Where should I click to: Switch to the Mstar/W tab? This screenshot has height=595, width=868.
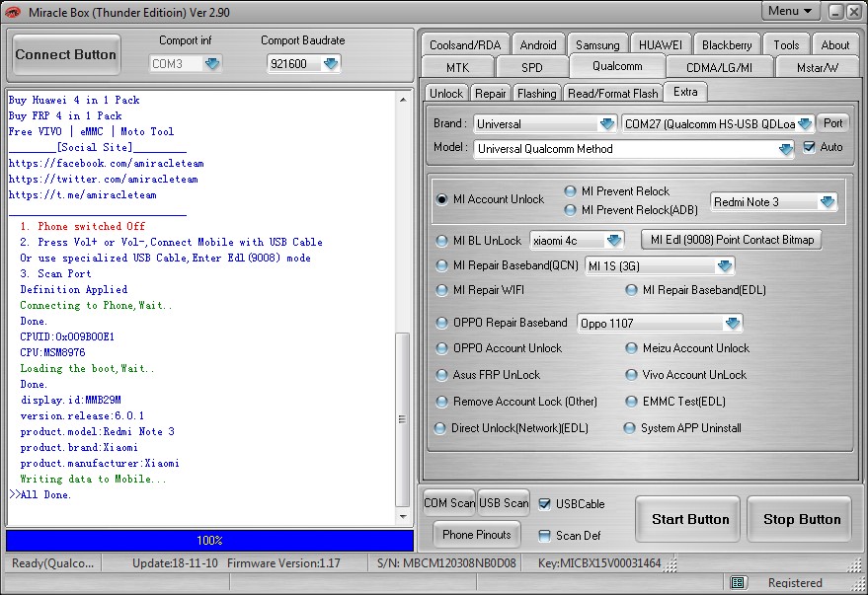pyautogui.click(x=818, y=67)
